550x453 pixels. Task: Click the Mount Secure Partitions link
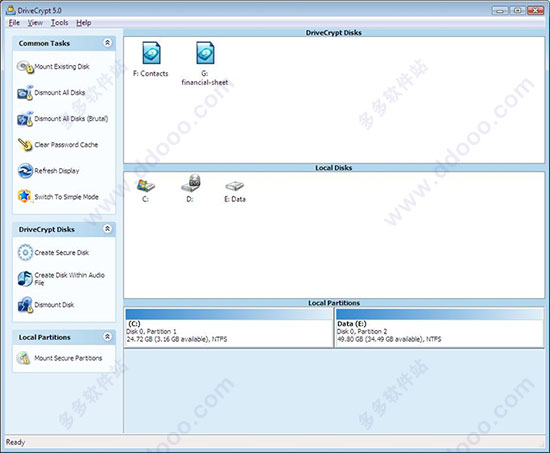68,358
